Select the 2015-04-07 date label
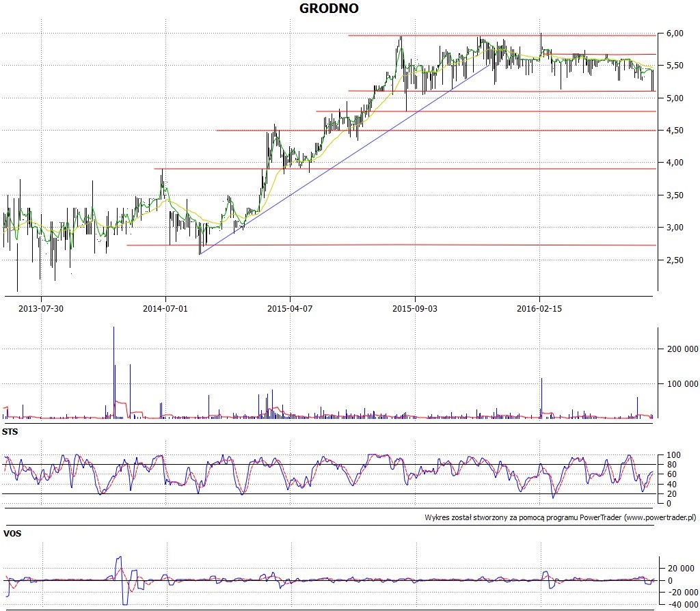Viewport: 700px width, 611px height. tap(290, 308)
